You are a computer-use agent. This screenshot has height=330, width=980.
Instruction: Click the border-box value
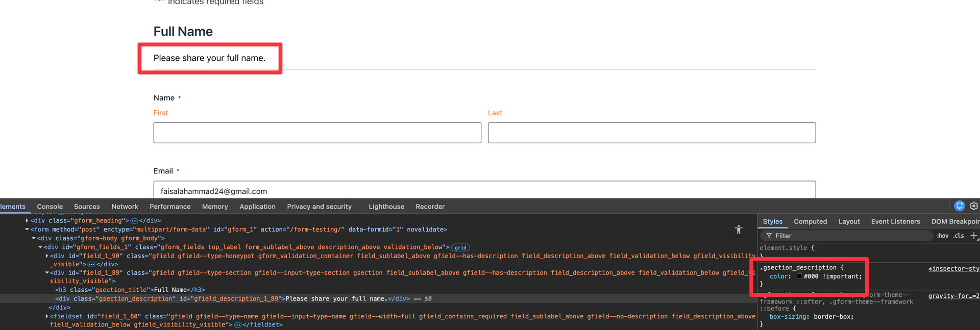coord(831,317)
